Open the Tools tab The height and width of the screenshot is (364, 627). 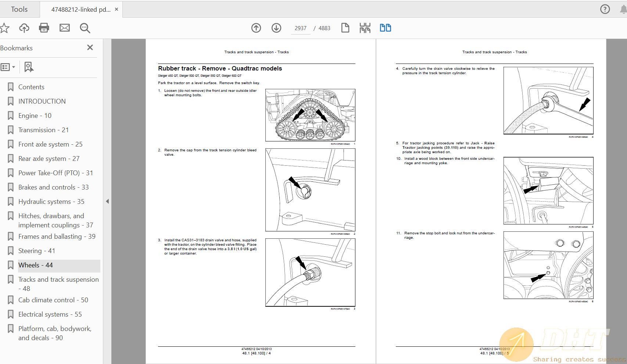coord(19,9)
